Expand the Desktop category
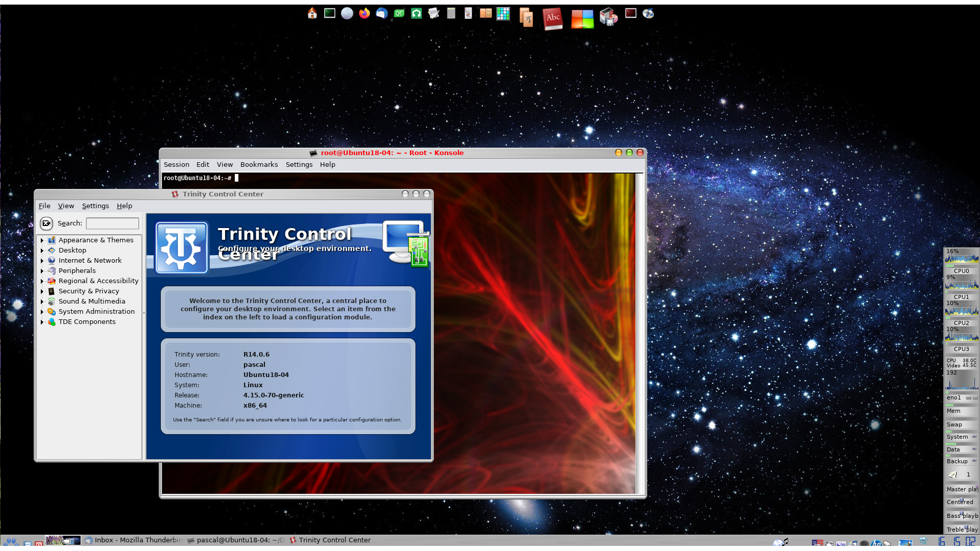Image resolution: width=980 pixels, height=551 pixels. click(42, 250)
